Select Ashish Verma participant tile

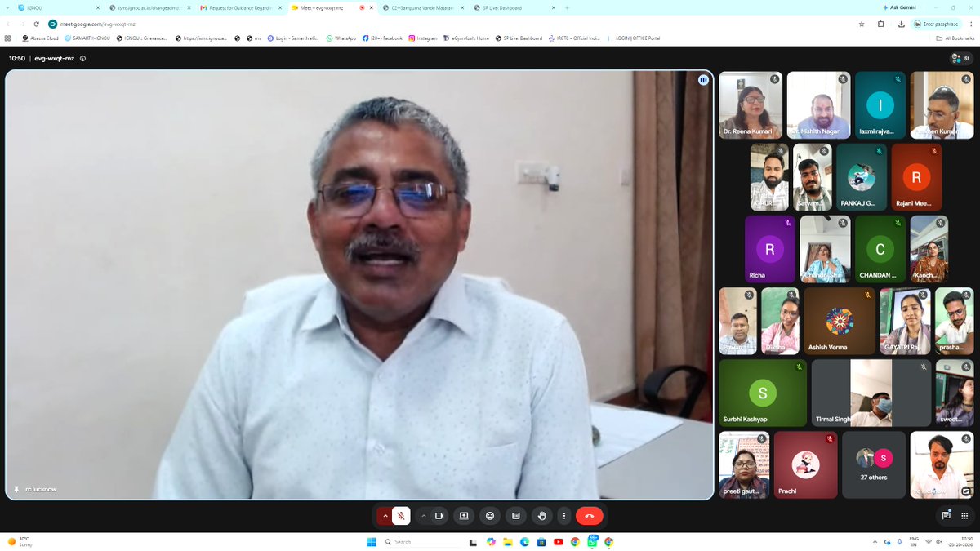coord(840,321)
